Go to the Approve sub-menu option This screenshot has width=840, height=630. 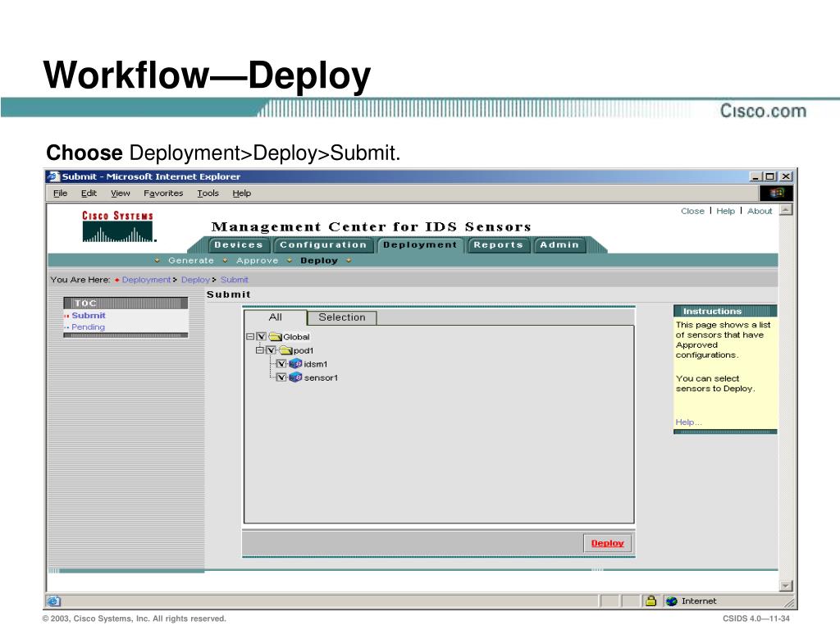coord(257,260)
